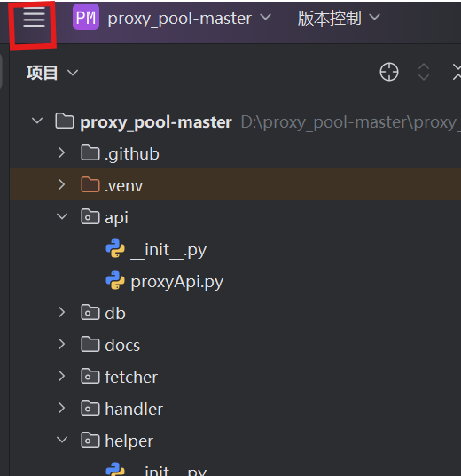
Task: Select the api package folder icon
Action: point(90,216)
